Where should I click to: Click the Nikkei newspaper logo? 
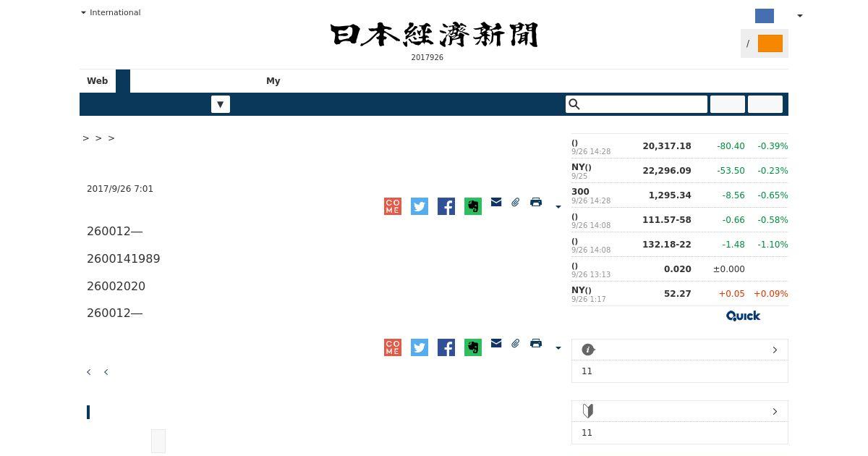point(434,35)
